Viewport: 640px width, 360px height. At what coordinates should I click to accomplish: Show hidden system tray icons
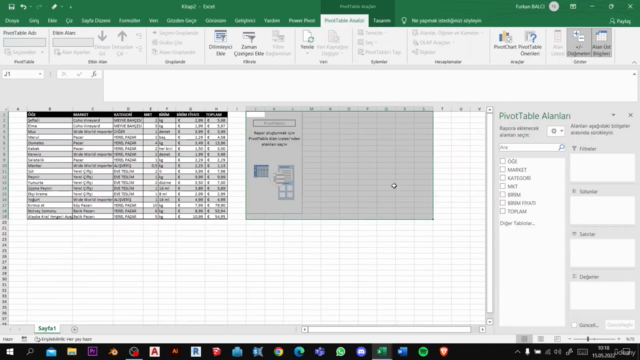[517, 351]
